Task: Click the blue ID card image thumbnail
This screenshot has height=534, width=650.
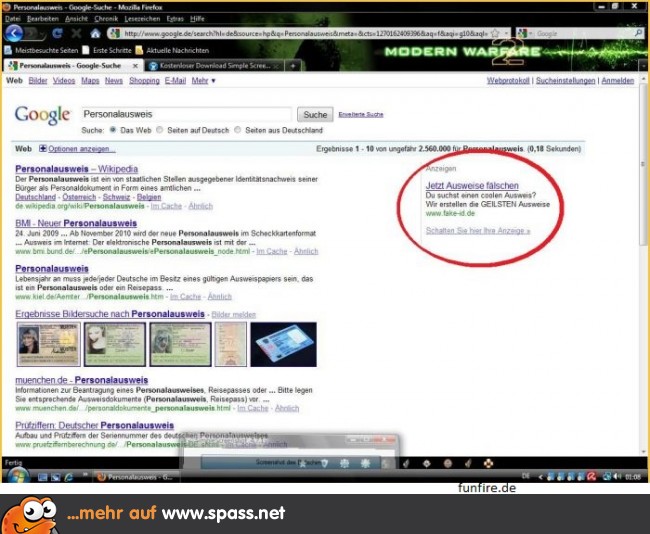Action: pos(284,345)
